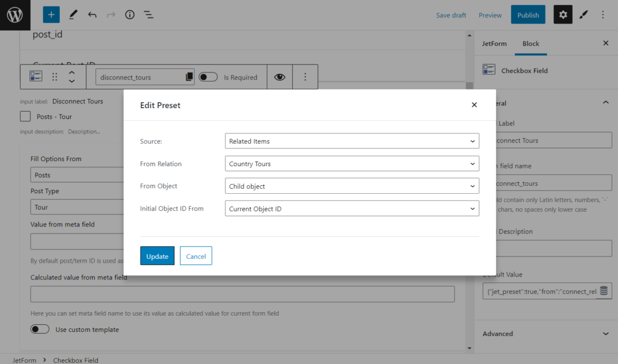Click the Publish button
Screen dimensions: 618x364
[x=528, y=15]
